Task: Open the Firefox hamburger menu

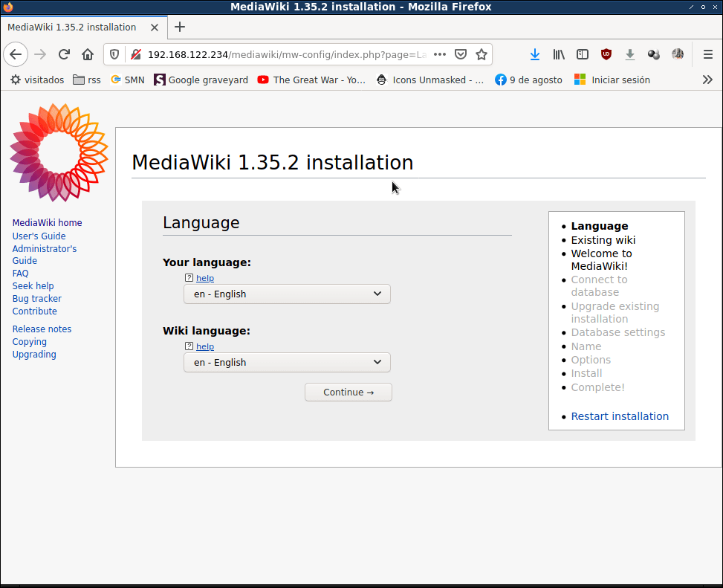Action: point(708,54)
